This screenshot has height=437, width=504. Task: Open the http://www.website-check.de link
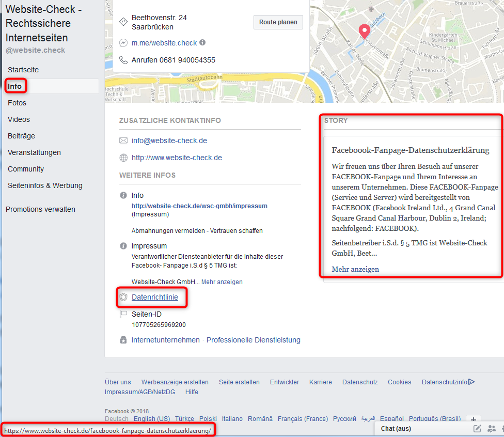click(177, 158)
